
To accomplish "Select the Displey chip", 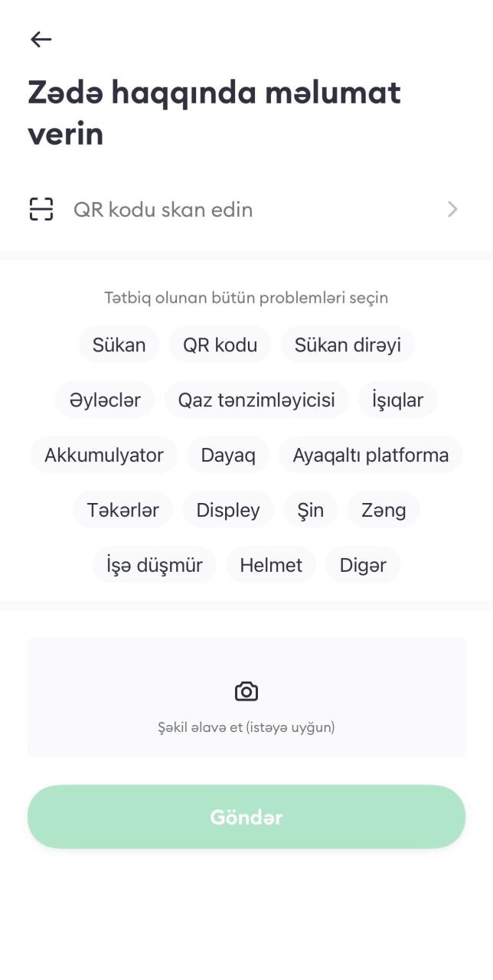I will 228,510.
